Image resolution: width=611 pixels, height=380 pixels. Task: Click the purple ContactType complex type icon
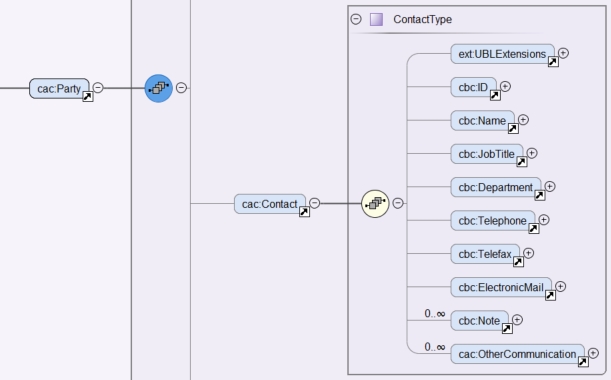tap(376, 19)
